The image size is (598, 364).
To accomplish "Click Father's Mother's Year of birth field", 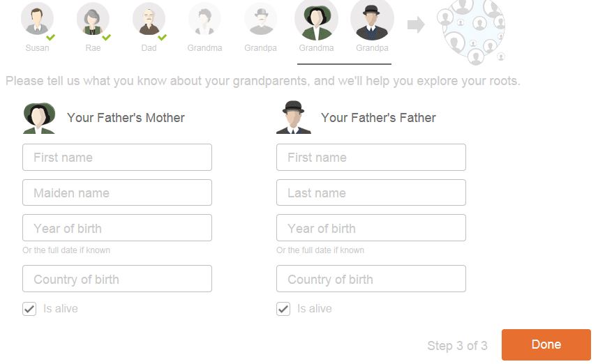I will point(117,228).
